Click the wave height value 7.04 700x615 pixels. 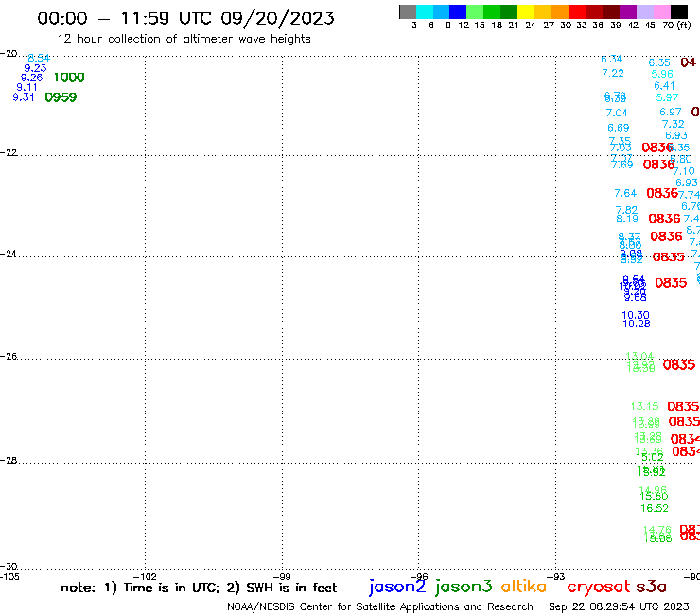pos(617,113)
